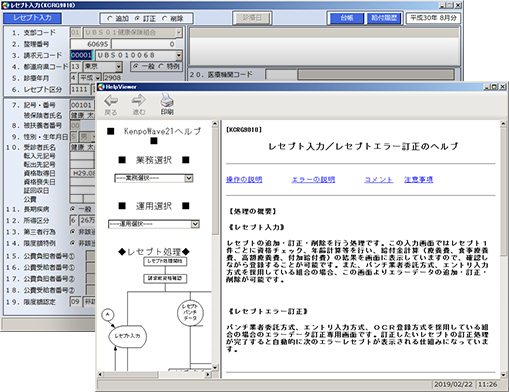Image resolution: width=509 pixels, height=392 pixels.
Task: Open the 請求元コード UBS010068 dropdown
Action: click(179, 55)
